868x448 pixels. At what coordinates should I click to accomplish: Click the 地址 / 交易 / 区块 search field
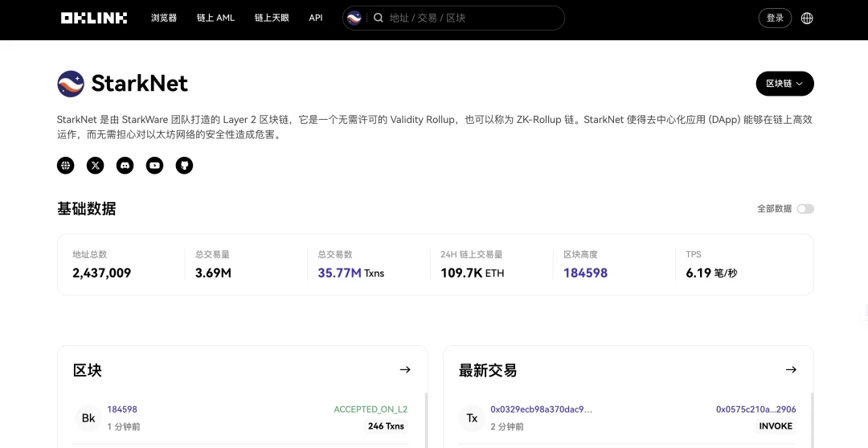click(470, 18)
